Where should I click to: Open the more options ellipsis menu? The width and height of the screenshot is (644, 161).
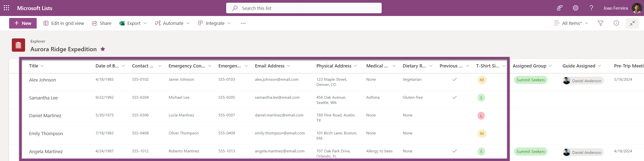tap(243, 23)
